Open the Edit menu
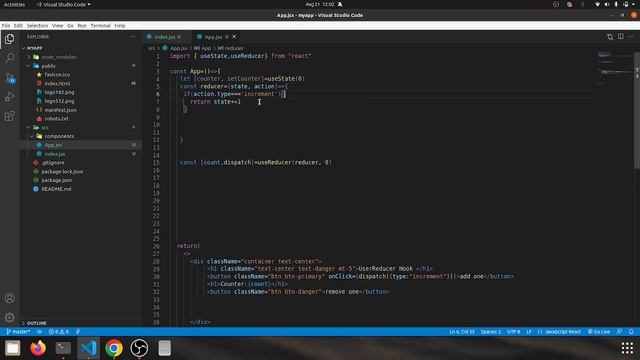640x360 pixels. pos(18,25)
